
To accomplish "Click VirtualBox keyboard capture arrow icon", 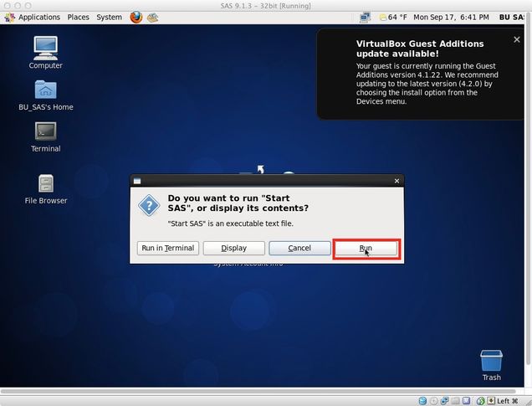I will point(491,401).
